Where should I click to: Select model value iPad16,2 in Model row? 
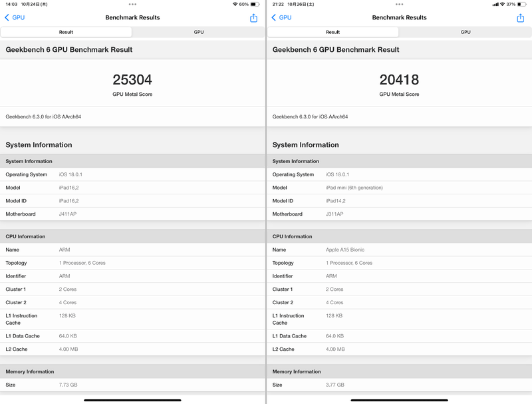click(69, 188)
